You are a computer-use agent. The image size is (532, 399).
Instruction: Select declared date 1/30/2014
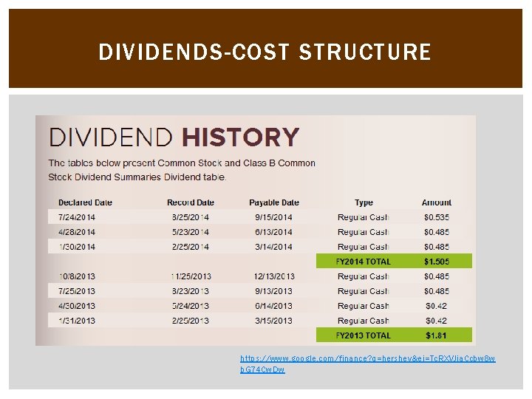point(77,247)
